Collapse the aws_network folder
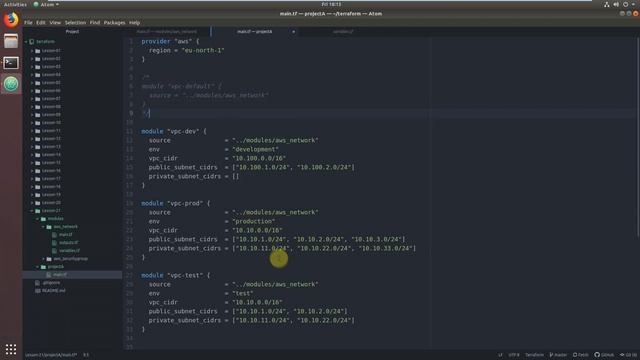This screenshot has height=360, width=640. coord(43,227)
